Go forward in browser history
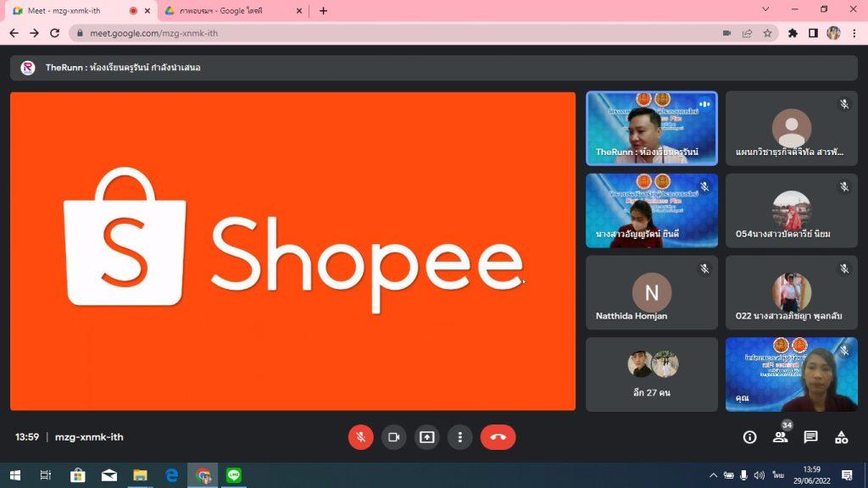 tap(34, 33)
